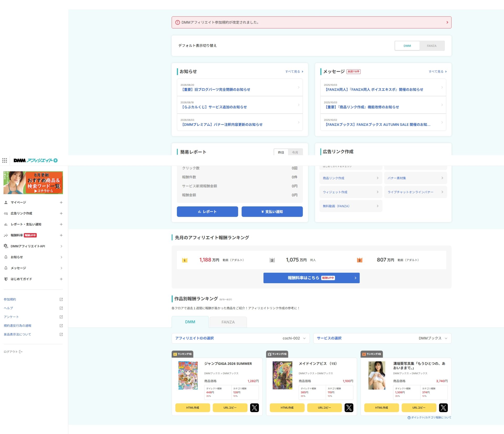
Task: Switch default display to DMM
Action: (407, 46)
